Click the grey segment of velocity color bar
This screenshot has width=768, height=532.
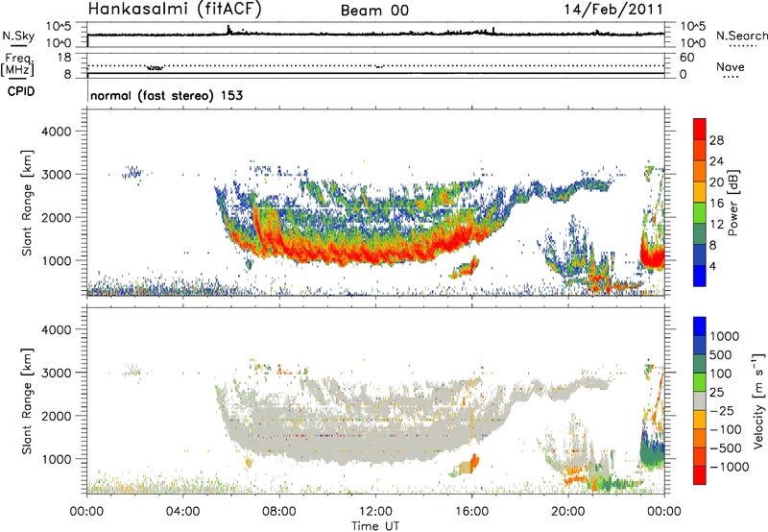pos(700,400)
